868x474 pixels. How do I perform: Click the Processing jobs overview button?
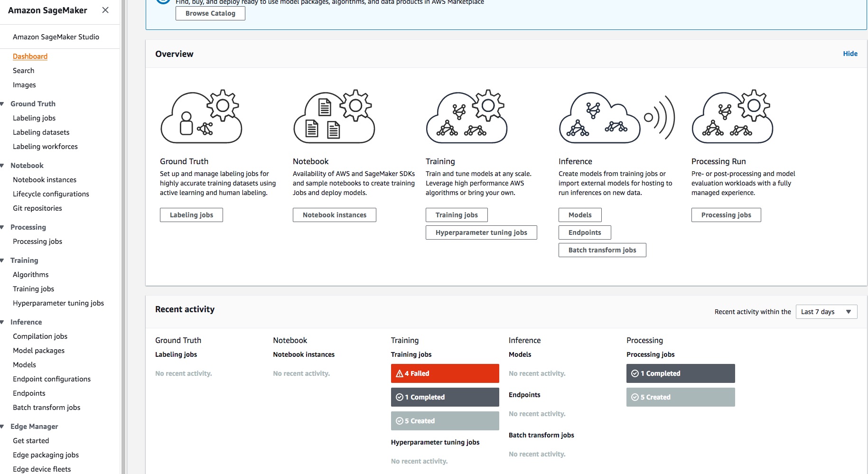pos(726,215)
